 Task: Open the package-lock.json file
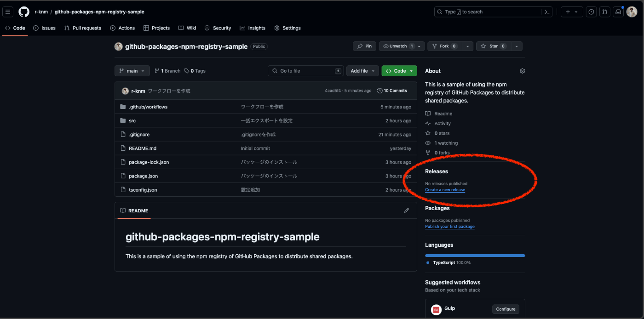tap(149, 162)
